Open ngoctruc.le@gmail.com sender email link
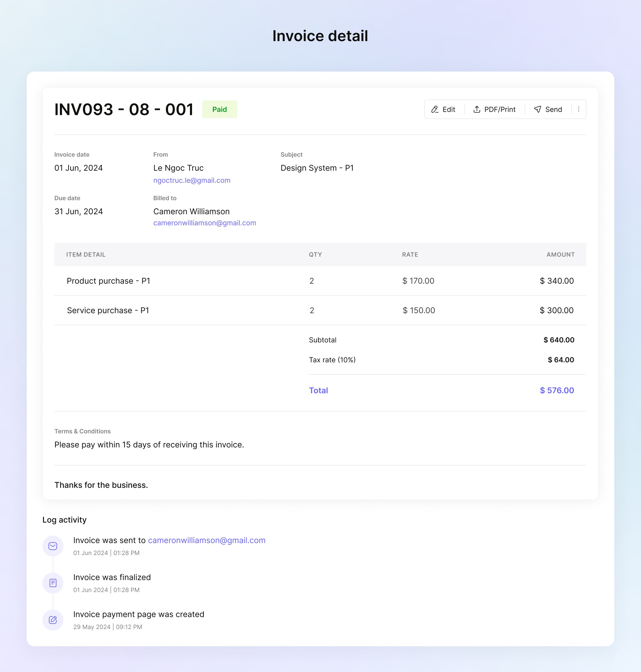 (x=192, y=180)
